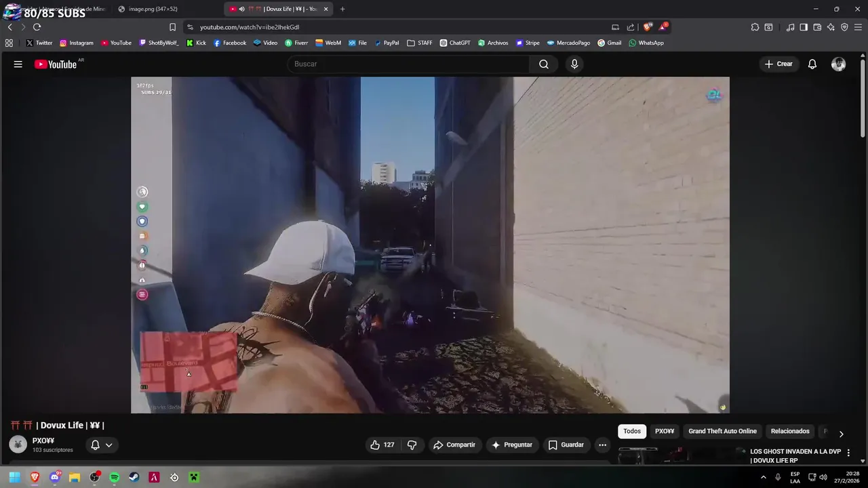Open a new browser tab

[342, 9]
